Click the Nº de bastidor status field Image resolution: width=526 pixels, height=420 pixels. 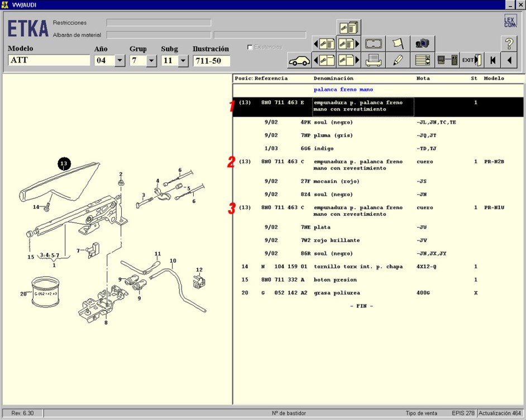click(x=289, y=413)
